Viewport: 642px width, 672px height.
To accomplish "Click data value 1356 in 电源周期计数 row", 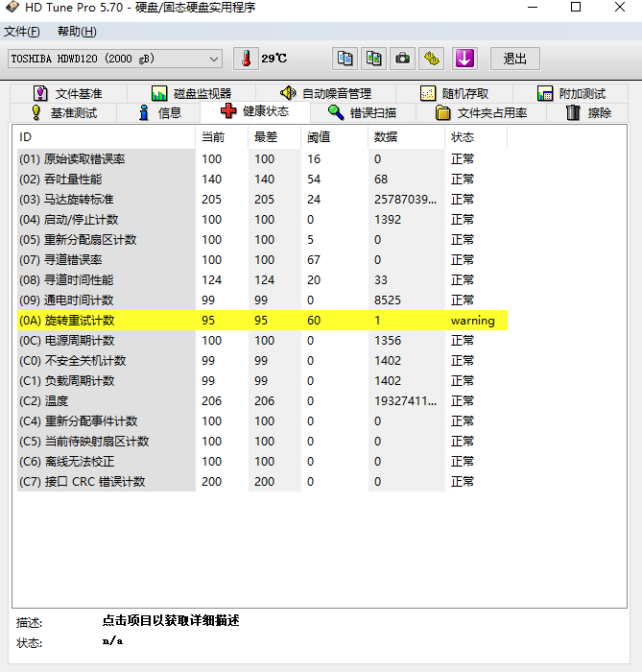I will (388, 340).
